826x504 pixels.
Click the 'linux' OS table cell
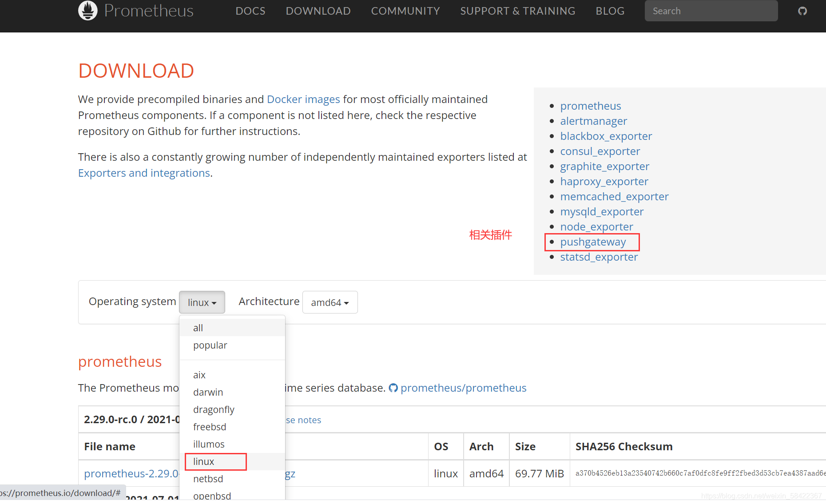pyautogui.click(x=446, y=474)
